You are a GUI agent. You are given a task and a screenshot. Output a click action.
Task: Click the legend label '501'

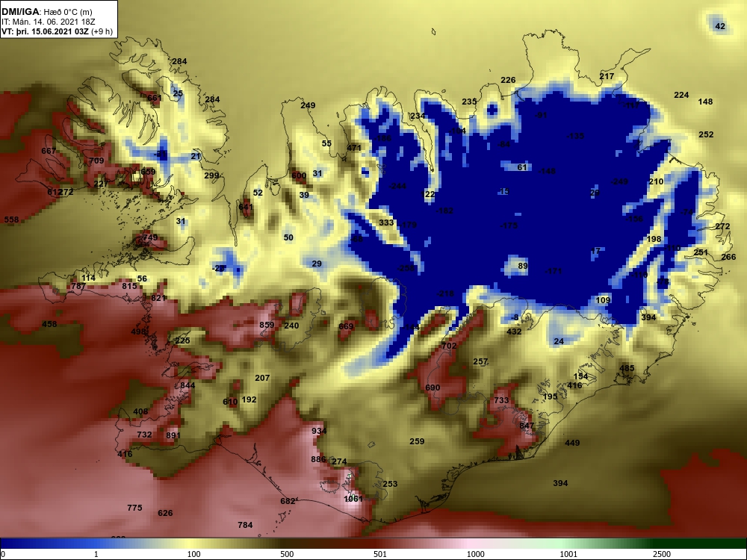[380, 554]
